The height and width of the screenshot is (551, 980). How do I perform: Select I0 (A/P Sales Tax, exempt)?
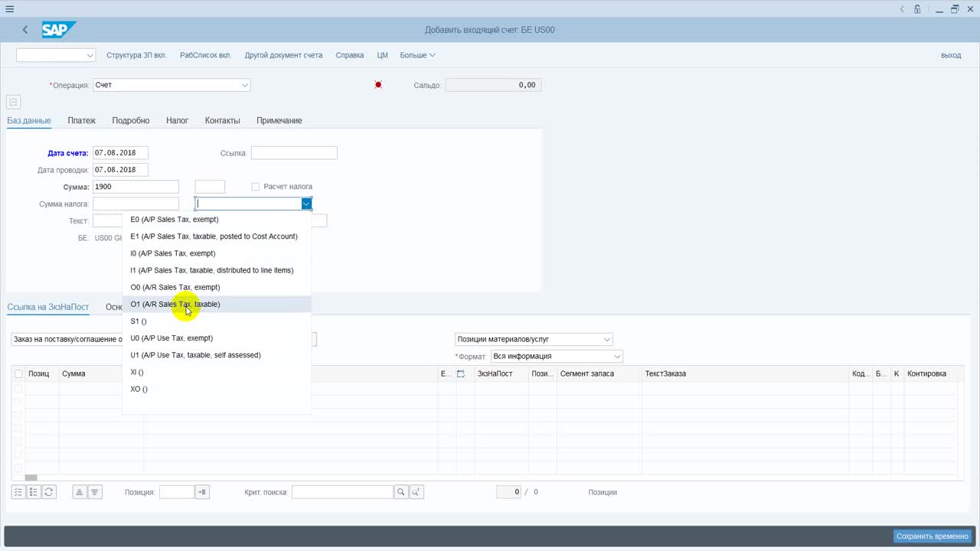pyautogui.click(x=217, y=253)
